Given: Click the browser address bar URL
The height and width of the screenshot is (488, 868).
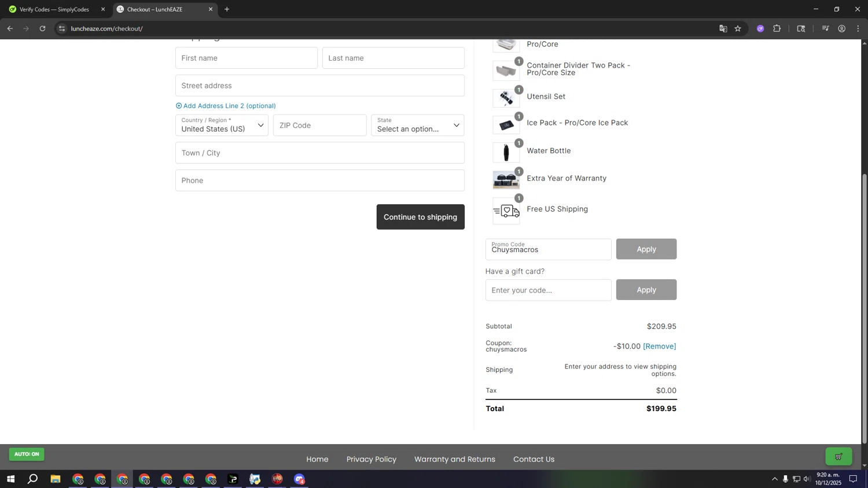Looking at the screenshot, I should tap(107, 28).
